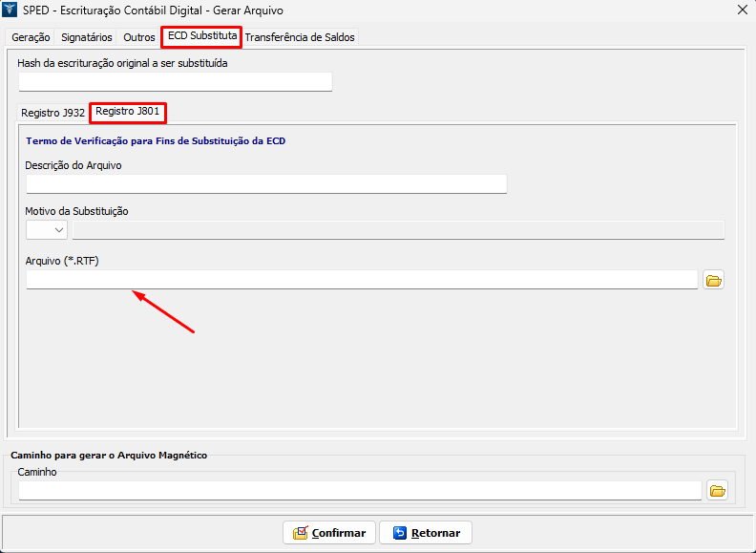Select the Outros tab
The image size is (756, 553).
139,37
